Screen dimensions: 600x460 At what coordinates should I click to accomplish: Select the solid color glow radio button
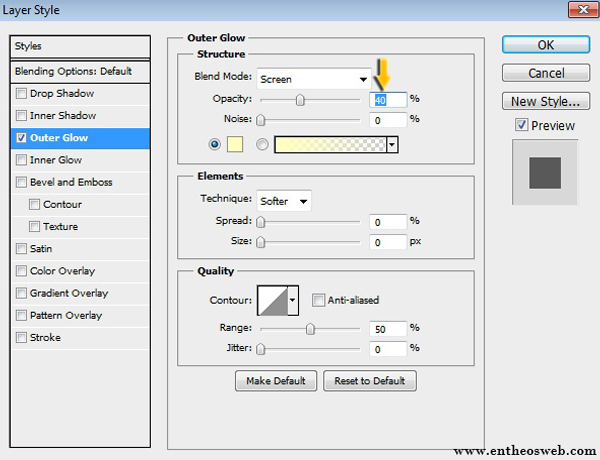click(x=215, y=144)
